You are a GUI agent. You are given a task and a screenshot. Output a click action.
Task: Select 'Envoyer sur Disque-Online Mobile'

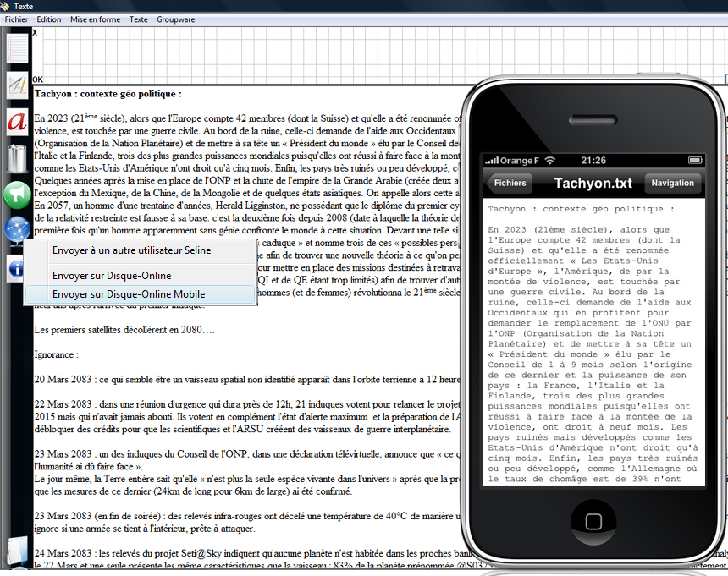128,294
